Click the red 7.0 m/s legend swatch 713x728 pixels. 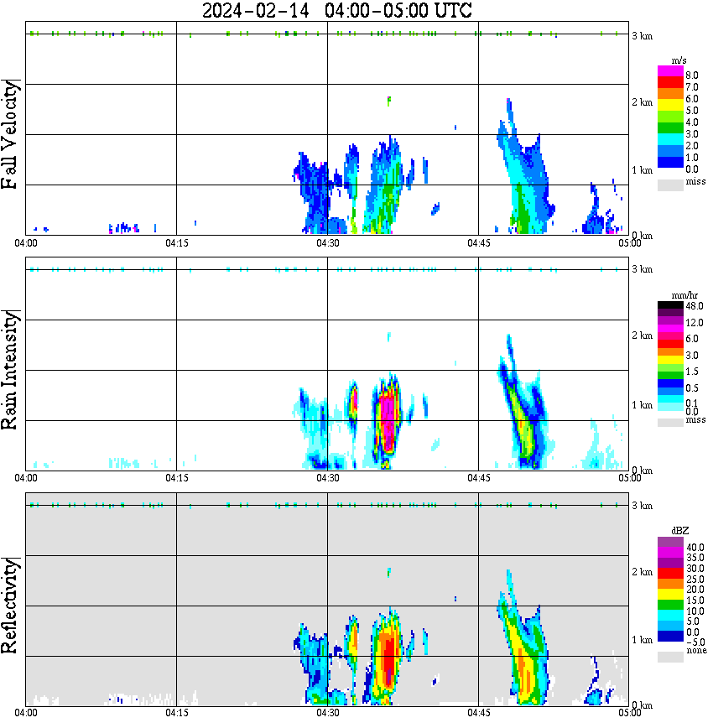pos(670,82)
